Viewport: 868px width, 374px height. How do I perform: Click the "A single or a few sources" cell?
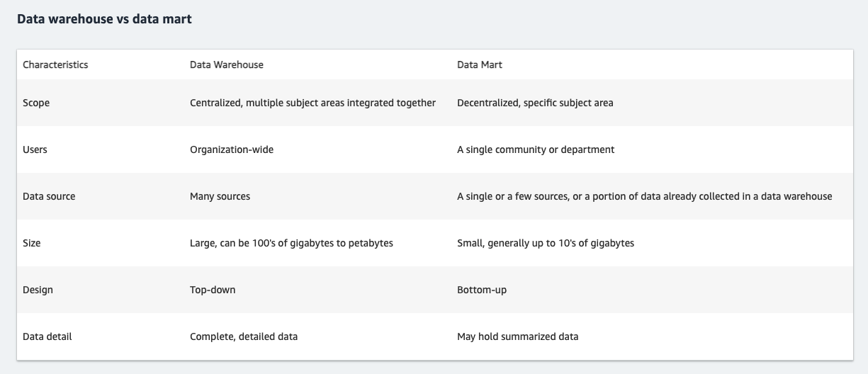(x=644, y=196)
